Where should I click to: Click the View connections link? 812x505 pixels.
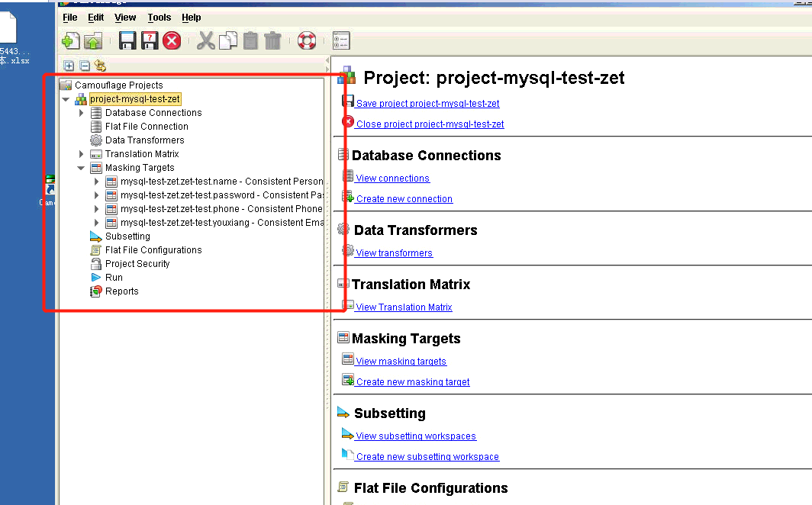click(392, 179)
